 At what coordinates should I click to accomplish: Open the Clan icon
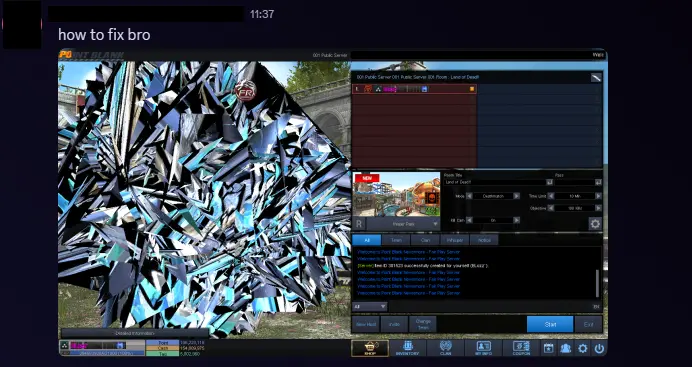(445, 348)
